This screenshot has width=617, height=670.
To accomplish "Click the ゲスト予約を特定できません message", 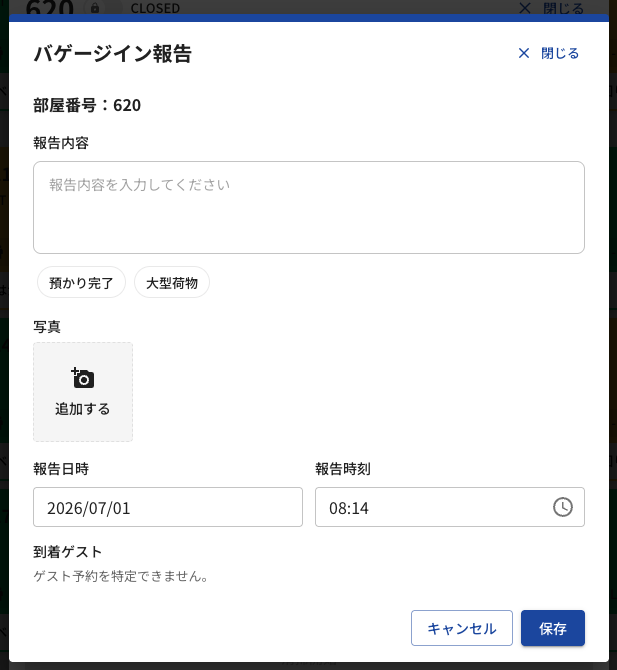I will [x=120, y=576].
